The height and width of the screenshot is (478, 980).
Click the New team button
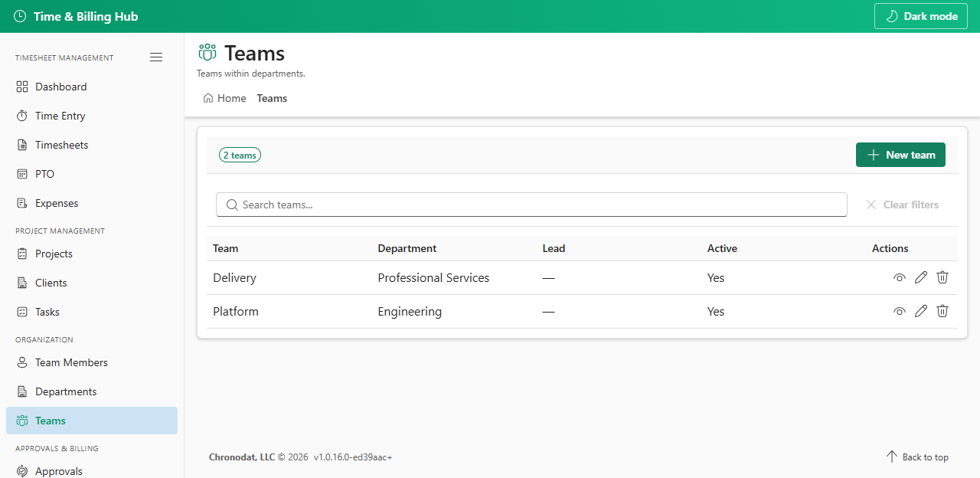(900, 155)
